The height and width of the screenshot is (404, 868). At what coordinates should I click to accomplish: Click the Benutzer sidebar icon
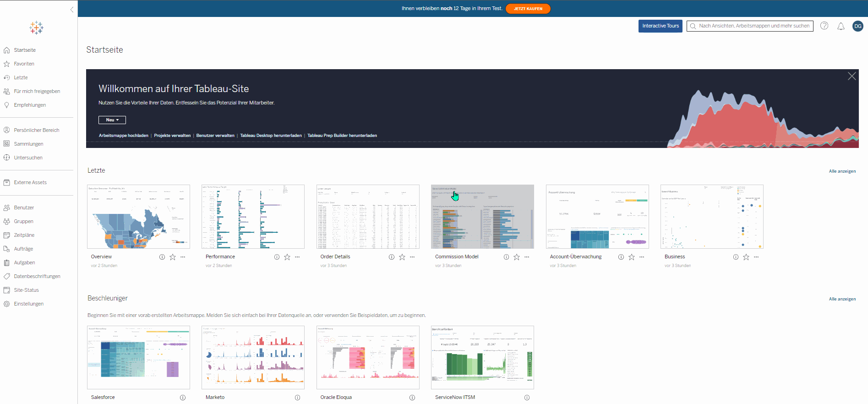pos(6,207)
